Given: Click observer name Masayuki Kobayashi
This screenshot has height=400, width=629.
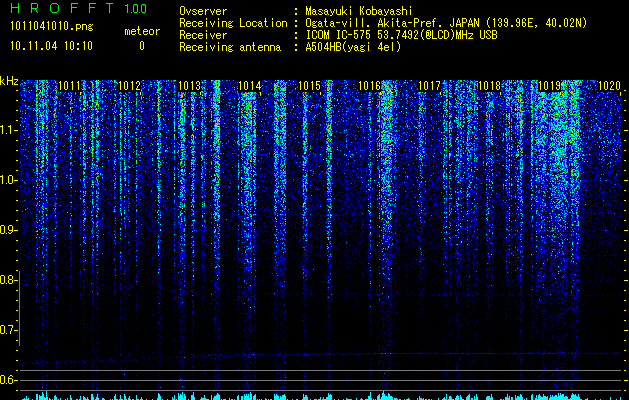Looking at the screenshot, I should coord(359,11).
